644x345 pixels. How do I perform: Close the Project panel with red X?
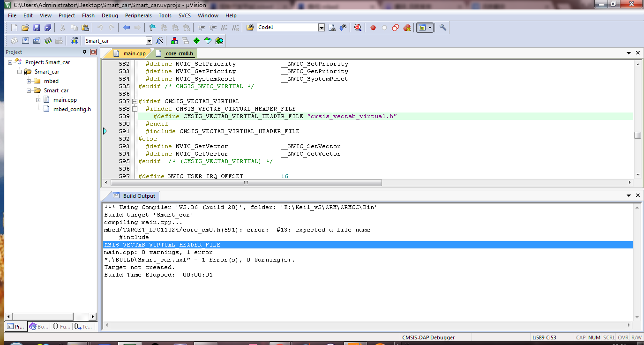pos(93,52)
